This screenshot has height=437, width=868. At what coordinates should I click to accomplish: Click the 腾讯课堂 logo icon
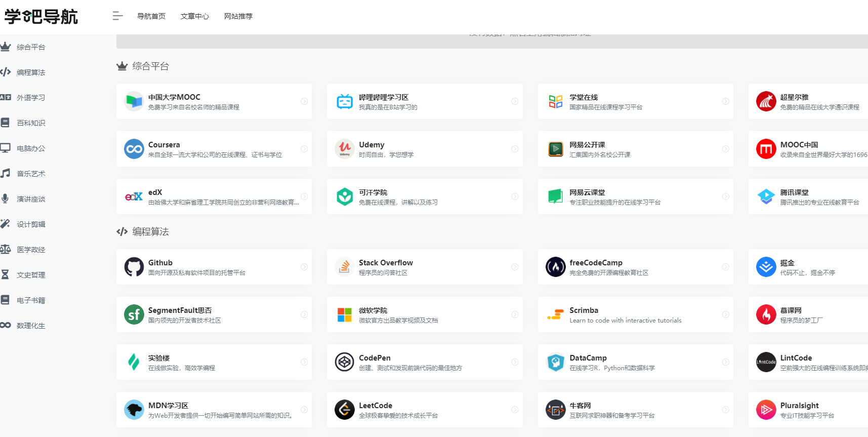tap(766, 196)
